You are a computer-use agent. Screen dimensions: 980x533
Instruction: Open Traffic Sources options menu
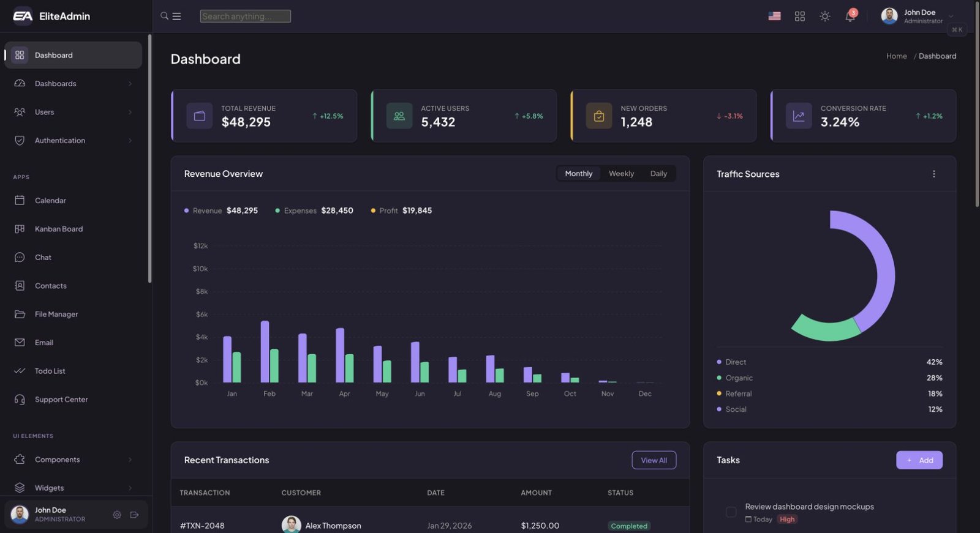click(x=934, y=174)
